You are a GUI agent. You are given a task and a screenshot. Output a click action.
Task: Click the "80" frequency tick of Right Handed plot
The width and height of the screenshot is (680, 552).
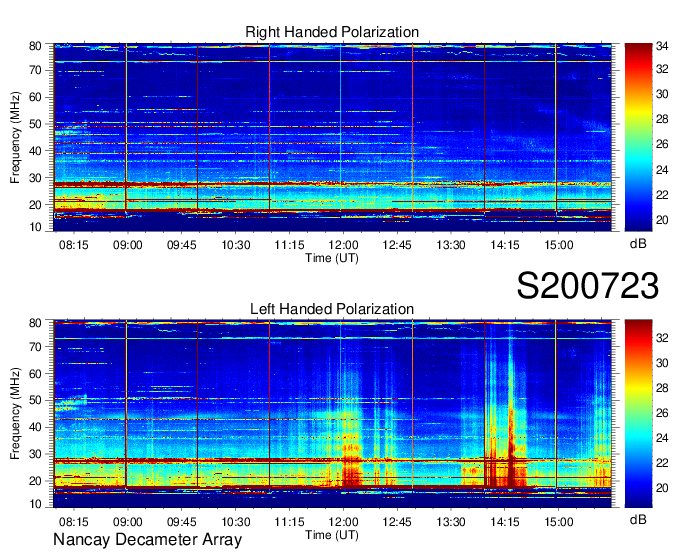(35, 46)
